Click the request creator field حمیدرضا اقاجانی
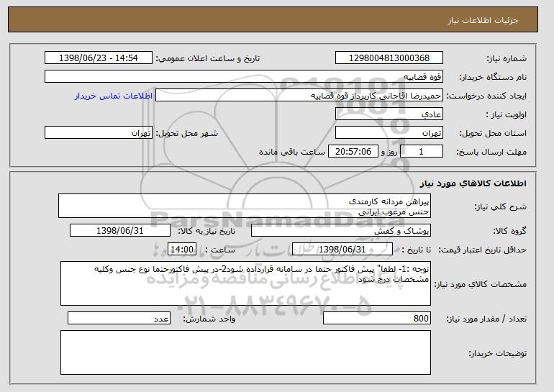Viewport: 554px width, 392px height. click(299, 96)
